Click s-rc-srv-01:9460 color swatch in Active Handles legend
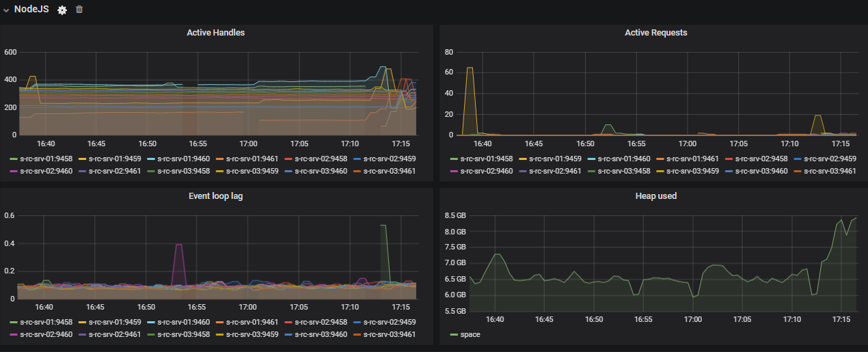Viewport: 868px width, 352px height. tap(152, 159)
